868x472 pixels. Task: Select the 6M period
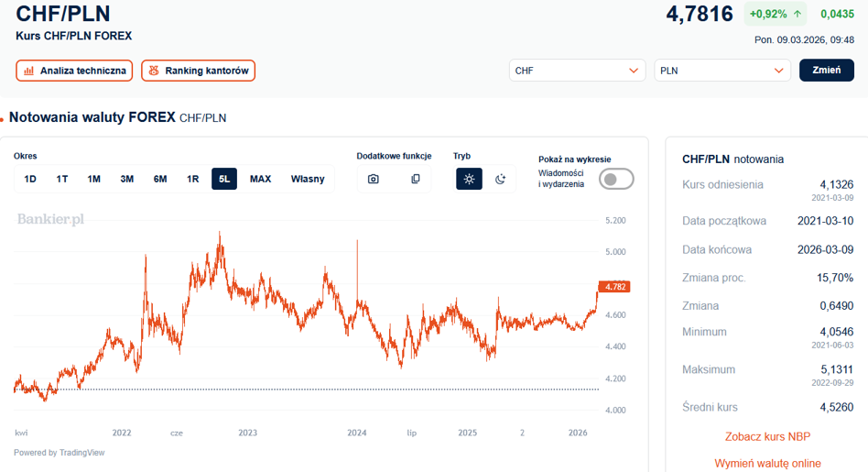(160, 179)
